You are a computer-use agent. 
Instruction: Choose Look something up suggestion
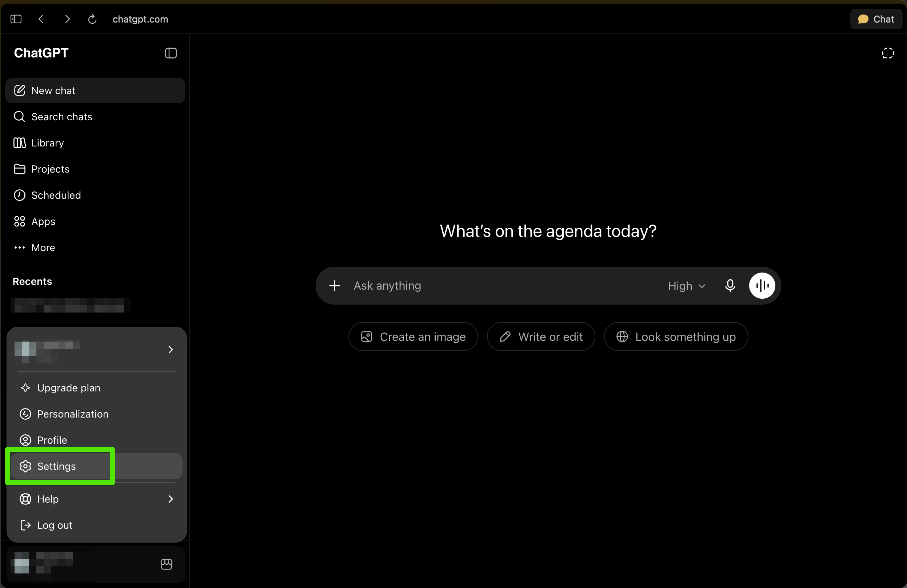click(676, 337)
